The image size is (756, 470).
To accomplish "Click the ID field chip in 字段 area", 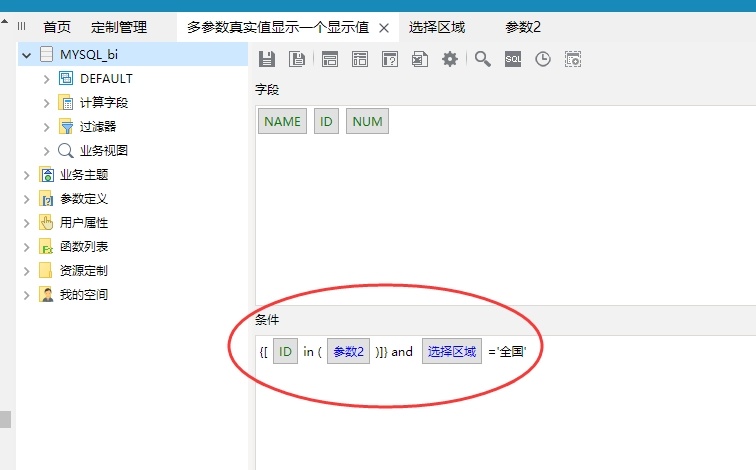I will click(326, 121).
